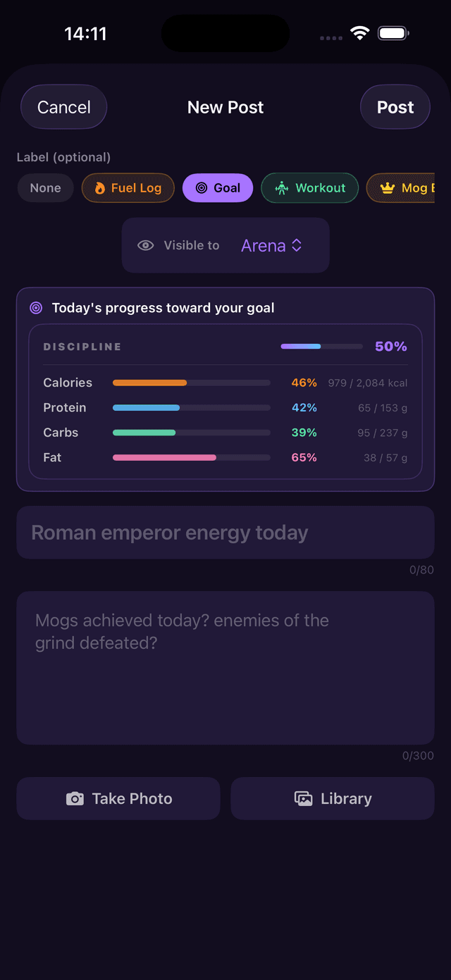
Task: Click the photos icon inside the Library button
Action: pyautogui.click(x=303, y=798)
